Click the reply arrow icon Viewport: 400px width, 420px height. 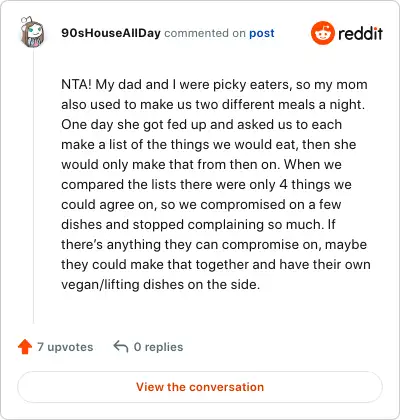(121, 347)
